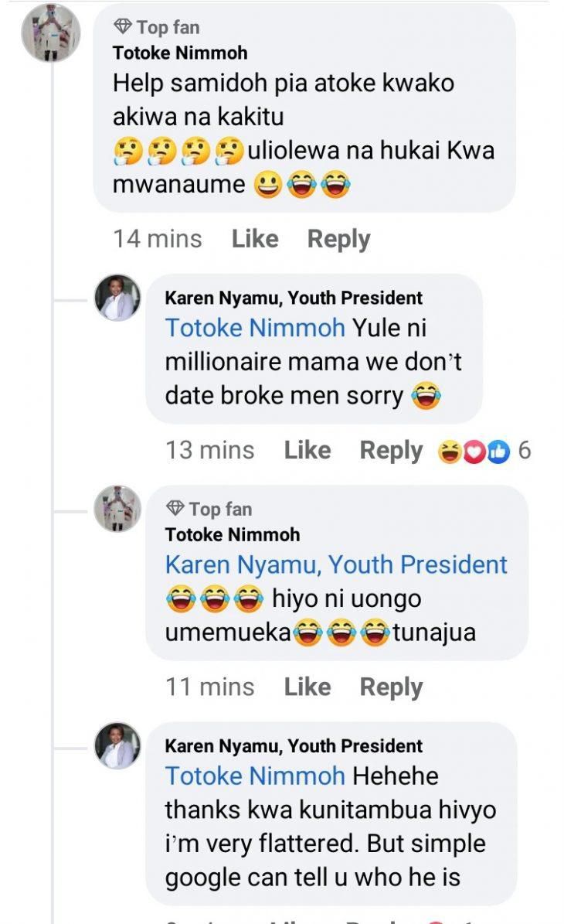Tap Totoke Nimmoh mention in Hehehe reply

(x=255, y=776)
